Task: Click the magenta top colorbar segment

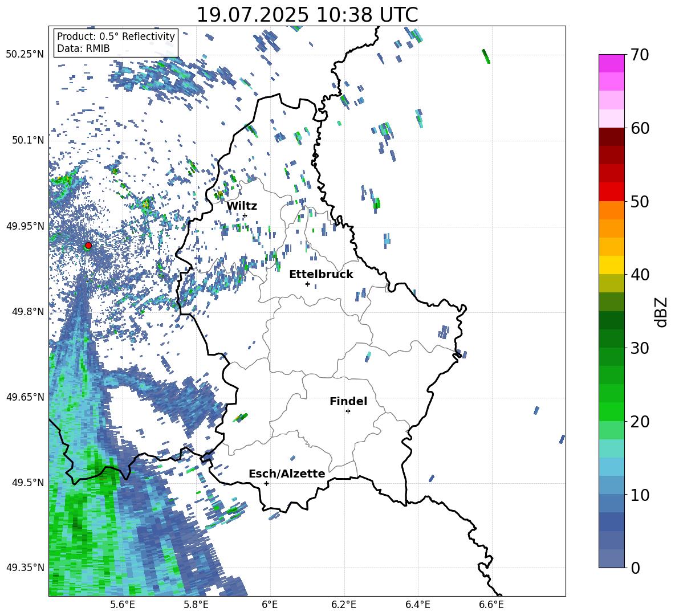Action: (x=611, y=63)
